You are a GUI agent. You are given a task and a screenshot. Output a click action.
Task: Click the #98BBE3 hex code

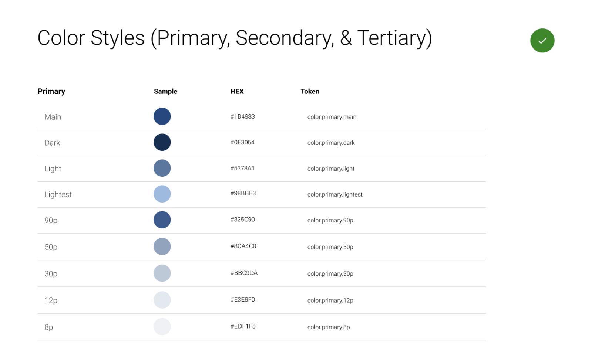pos(243,193)
